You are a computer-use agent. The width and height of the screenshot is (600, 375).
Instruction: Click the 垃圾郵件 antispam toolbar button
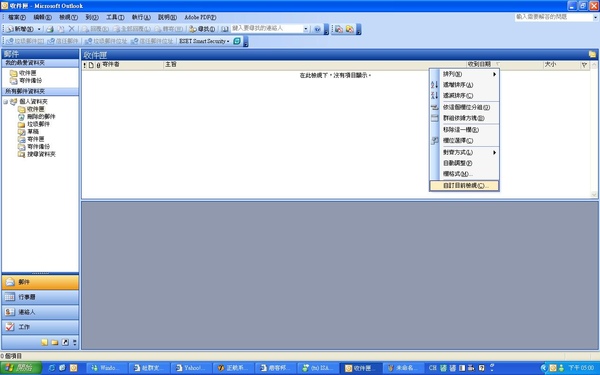[x=25, y=41]
